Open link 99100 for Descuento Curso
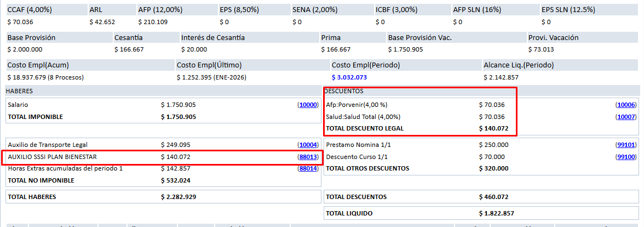Viewport: 644px width, 227px height. (626, 157)
